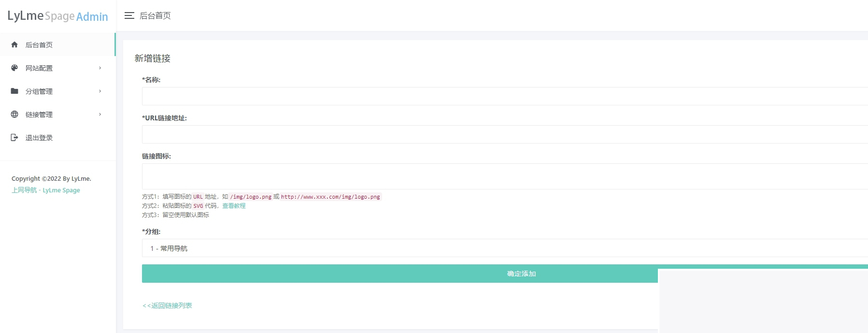This screenshot has width=868, height=333.
Task: Open 后台首页 in the sidebar menu
Action: pos(39,45)
